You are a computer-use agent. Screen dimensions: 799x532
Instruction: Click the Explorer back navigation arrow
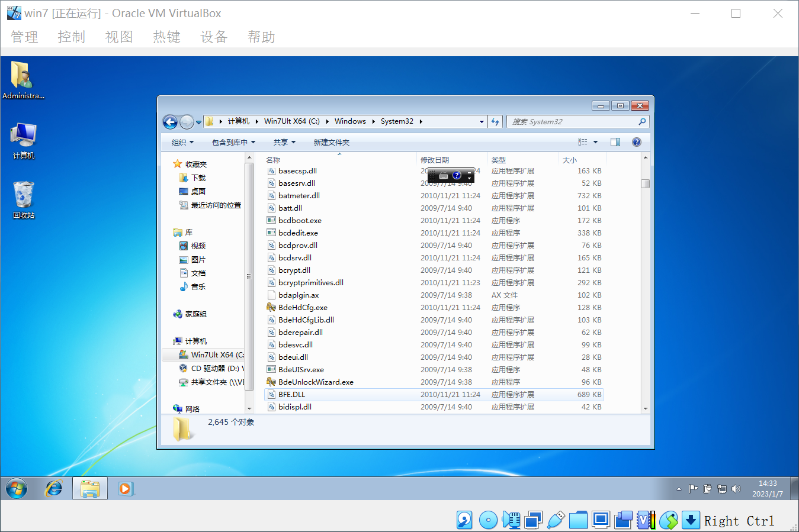click(x=170, y=122)
